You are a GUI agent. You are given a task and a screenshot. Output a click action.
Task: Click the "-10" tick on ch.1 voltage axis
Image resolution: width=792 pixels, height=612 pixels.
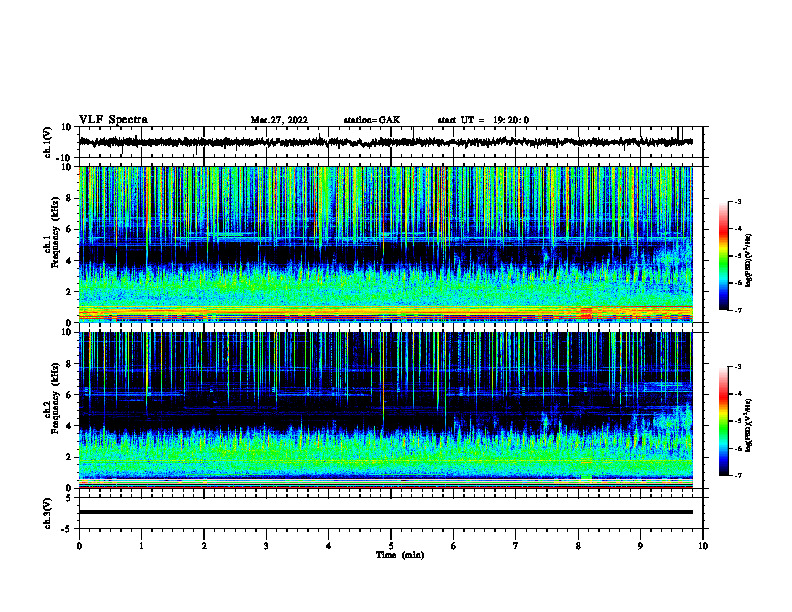pyautogui.click(x=65, y=158)
